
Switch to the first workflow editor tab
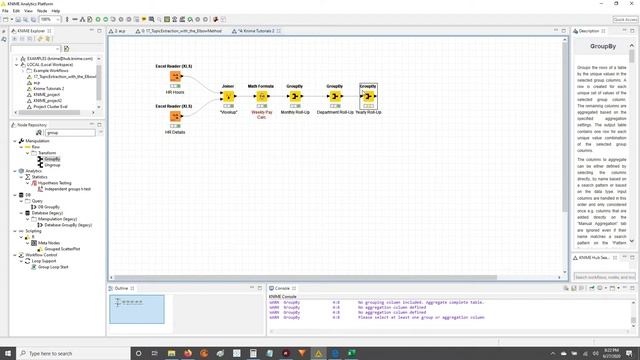(117, 31)
